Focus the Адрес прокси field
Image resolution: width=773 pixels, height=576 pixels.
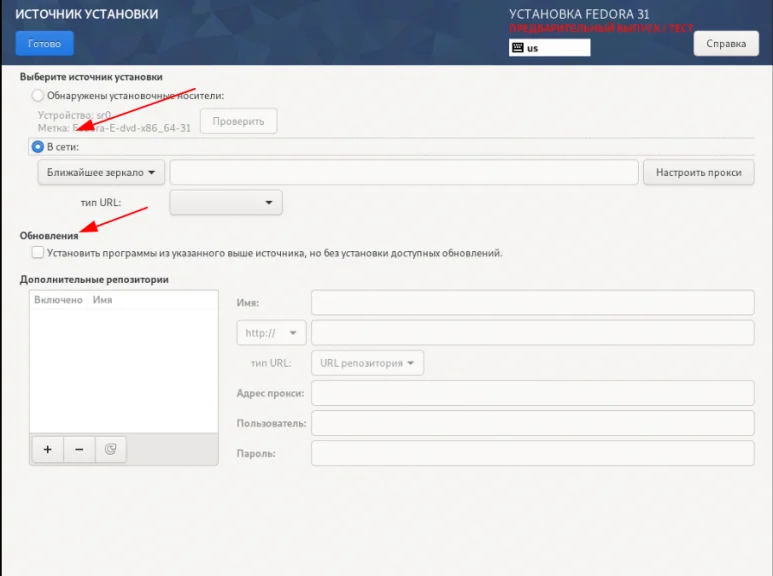point(532,393)
